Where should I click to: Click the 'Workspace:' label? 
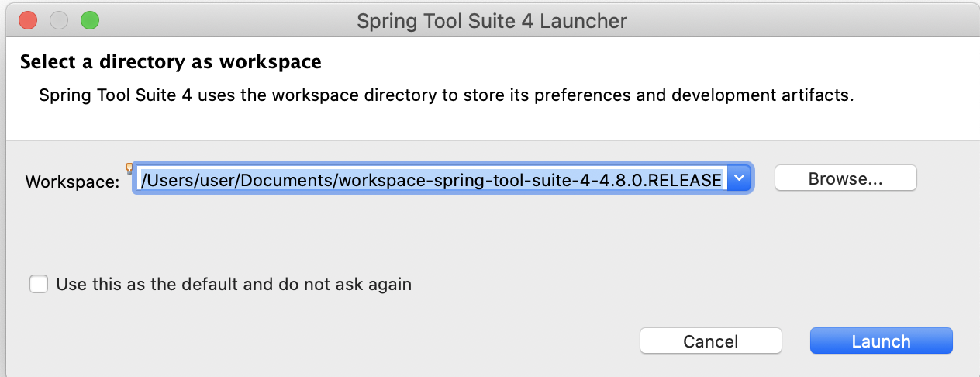(72, 182)
